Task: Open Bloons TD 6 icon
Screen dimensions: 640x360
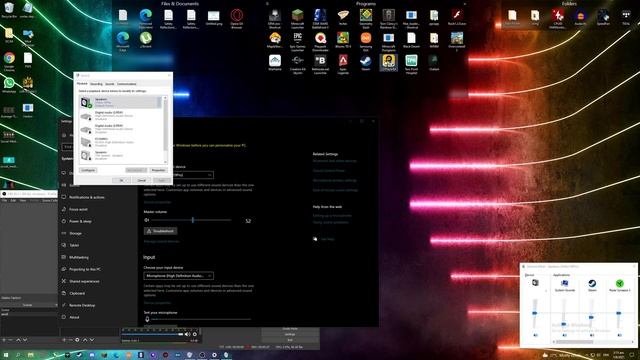Action: [343, 40]
